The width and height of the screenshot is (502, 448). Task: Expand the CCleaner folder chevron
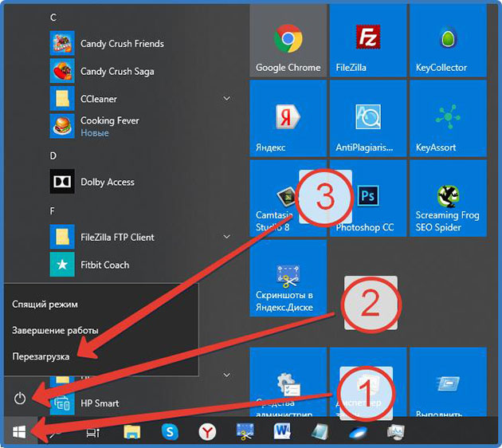pyautogui.click(x=226, y=98)
